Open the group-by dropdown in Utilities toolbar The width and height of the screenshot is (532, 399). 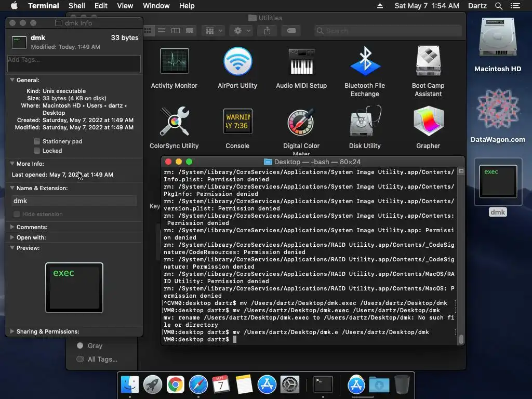click(x=214, y=31)
